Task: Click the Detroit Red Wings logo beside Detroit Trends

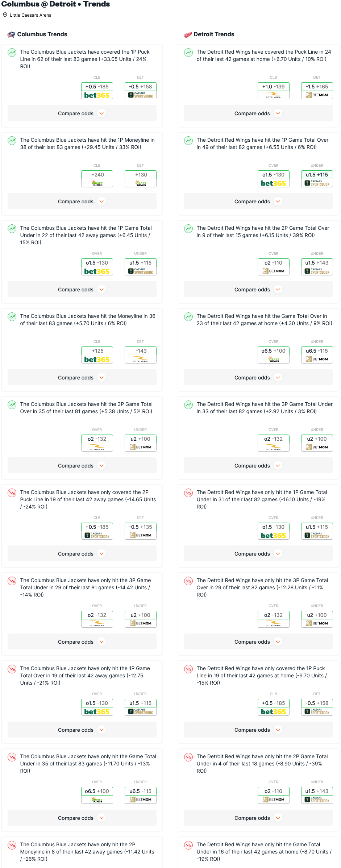Action: pyautogui.click(x=188, y=34)
